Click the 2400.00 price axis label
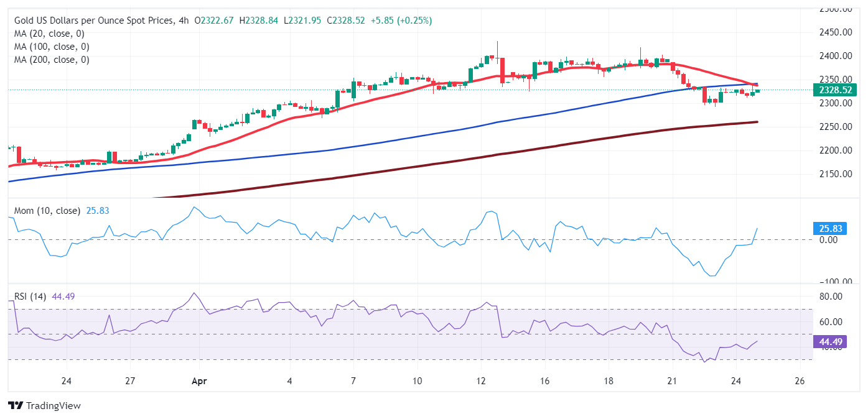The image size is (868, 419). coord(836,56)
